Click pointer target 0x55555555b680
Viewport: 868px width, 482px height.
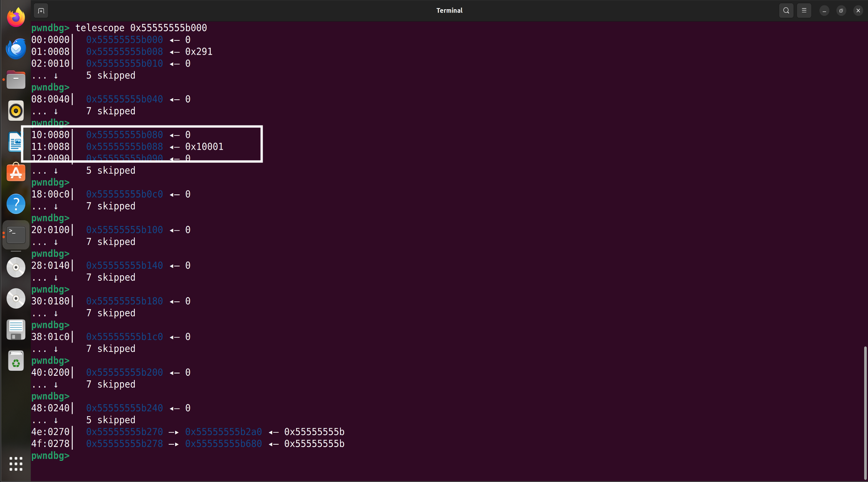click(223, 444)
